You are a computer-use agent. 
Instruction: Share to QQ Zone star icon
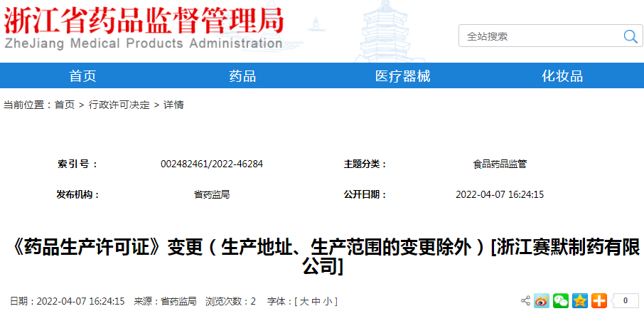point(580,301)
